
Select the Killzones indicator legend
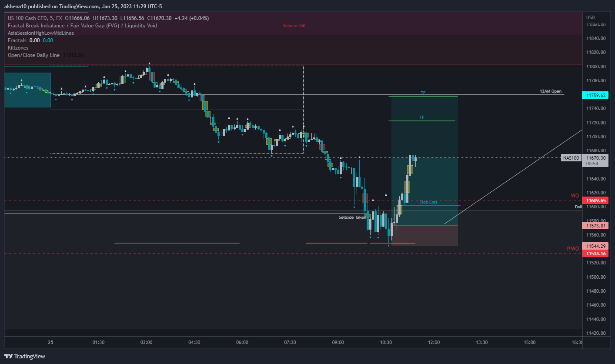tap(17, 47)
